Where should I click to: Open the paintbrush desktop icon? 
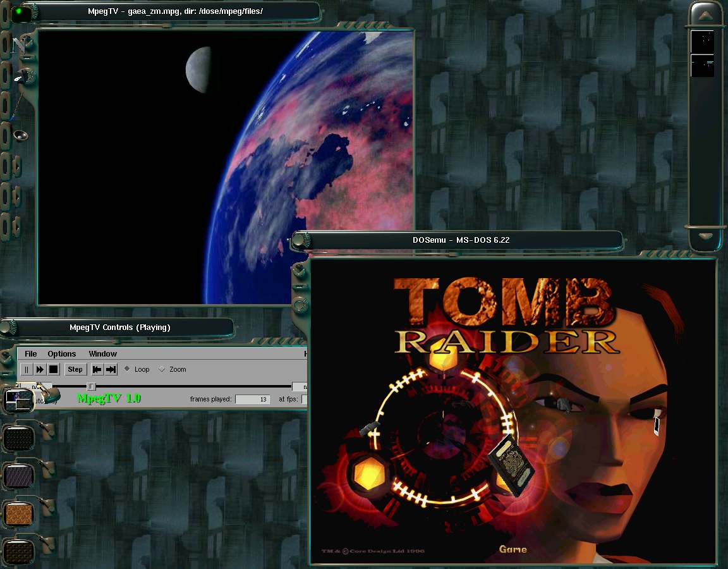(16, 107)
